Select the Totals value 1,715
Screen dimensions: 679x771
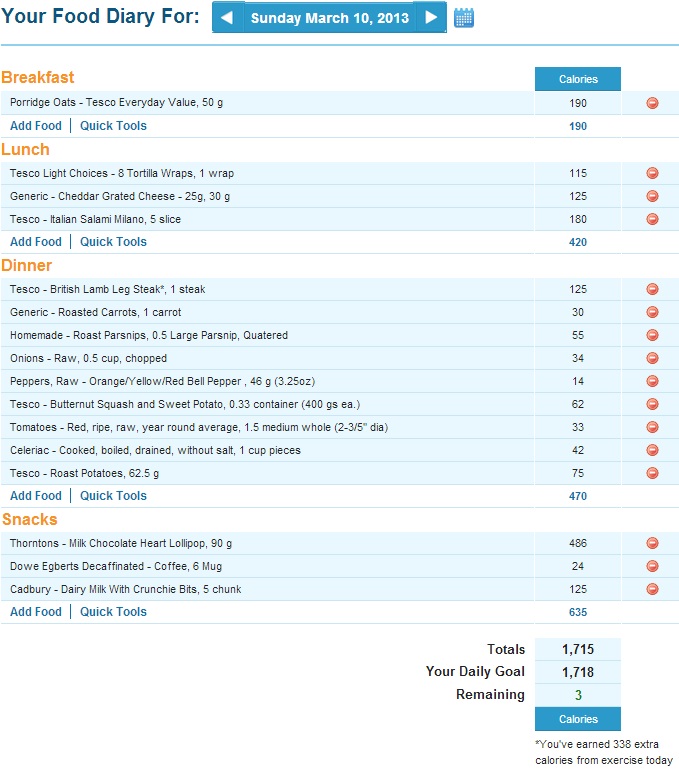pyautogui.click(x=578, y=649)
